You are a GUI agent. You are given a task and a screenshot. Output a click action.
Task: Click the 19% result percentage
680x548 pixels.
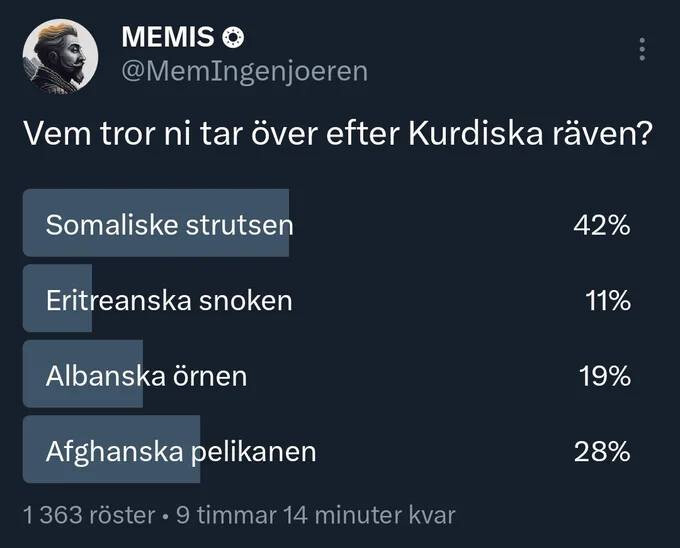[x=603, y=376]
